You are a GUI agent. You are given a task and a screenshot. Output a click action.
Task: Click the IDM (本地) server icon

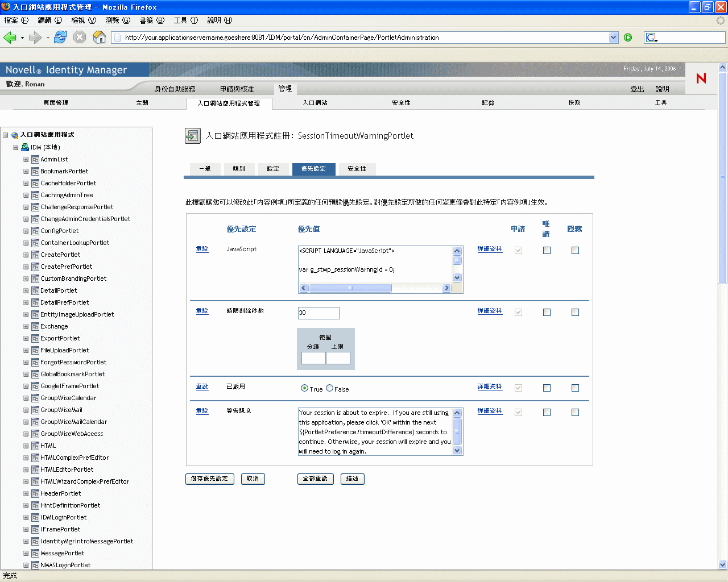25,147
